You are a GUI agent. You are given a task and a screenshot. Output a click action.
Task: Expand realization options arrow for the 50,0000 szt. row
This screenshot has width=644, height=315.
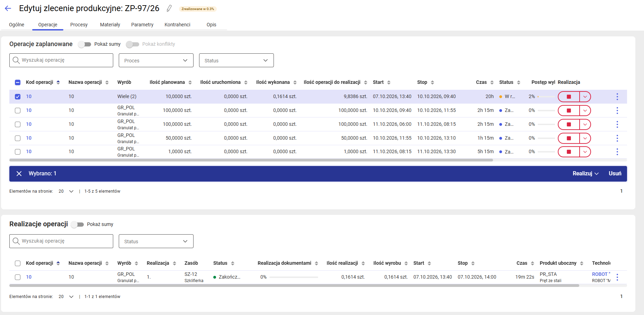coord(585,138)
